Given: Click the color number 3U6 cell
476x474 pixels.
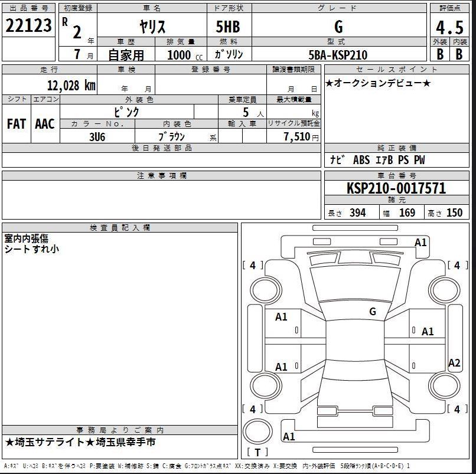Looking at the screenshot, I should click(97, 136).
